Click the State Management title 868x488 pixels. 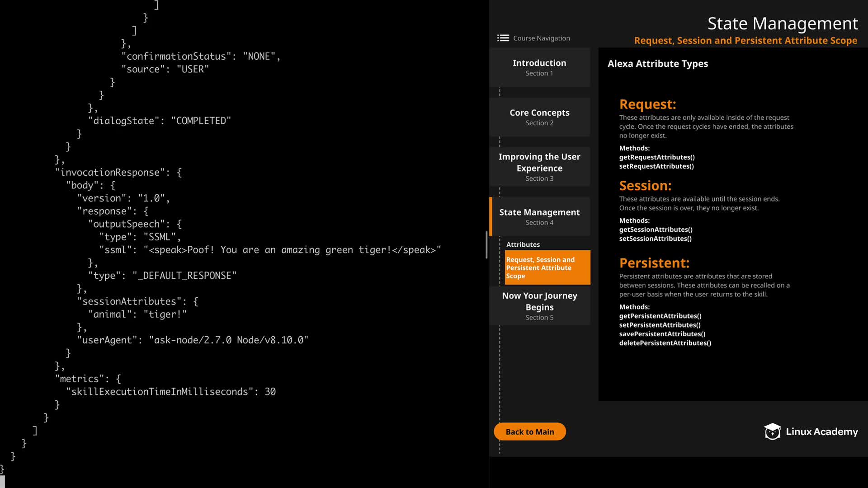click(x=782, y=23)
